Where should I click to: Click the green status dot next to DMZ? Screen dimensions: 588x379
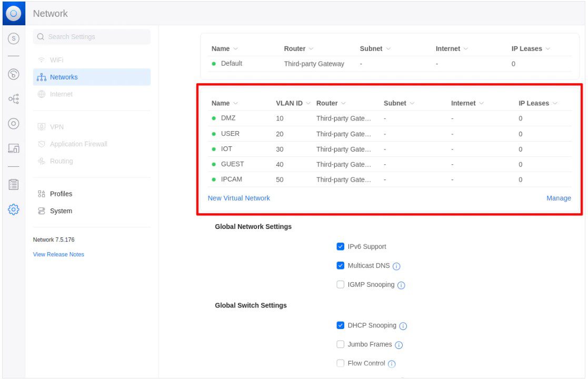[x=214, y=118]
